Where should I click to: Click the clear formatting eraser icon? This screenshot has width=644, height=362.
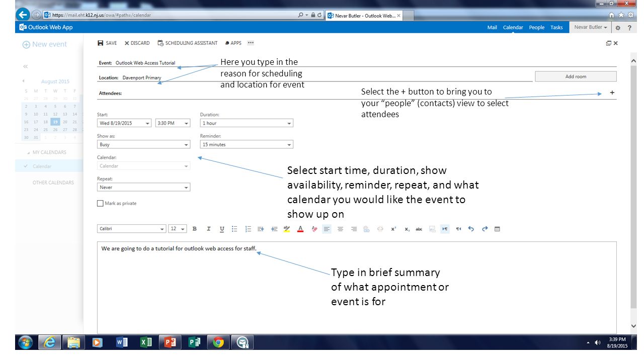pos(314,229)
